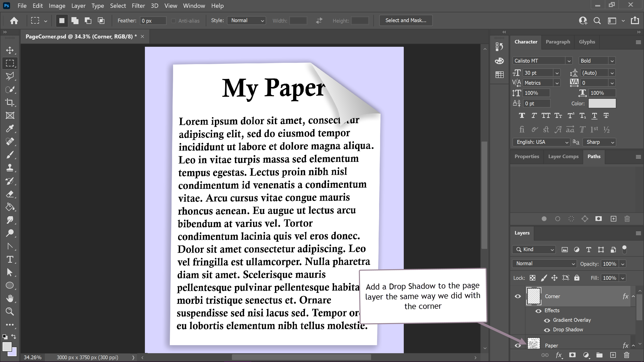Viewport: 644px width, 362px height.
Task: Select the Hand tool
Action: (x=10, y=298)
